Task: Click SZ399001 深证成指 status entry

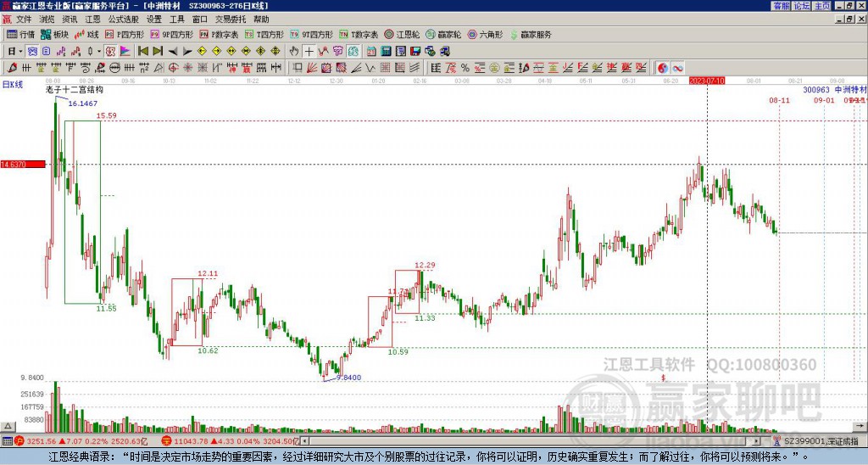Action: point(821,441)
